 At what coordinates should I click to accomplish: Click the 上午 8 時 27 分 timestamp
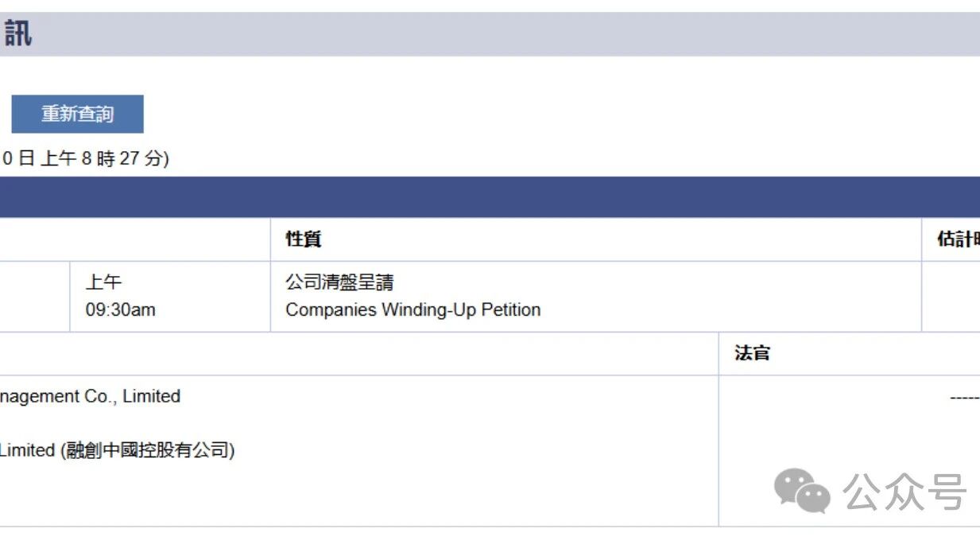click(102, 158)
